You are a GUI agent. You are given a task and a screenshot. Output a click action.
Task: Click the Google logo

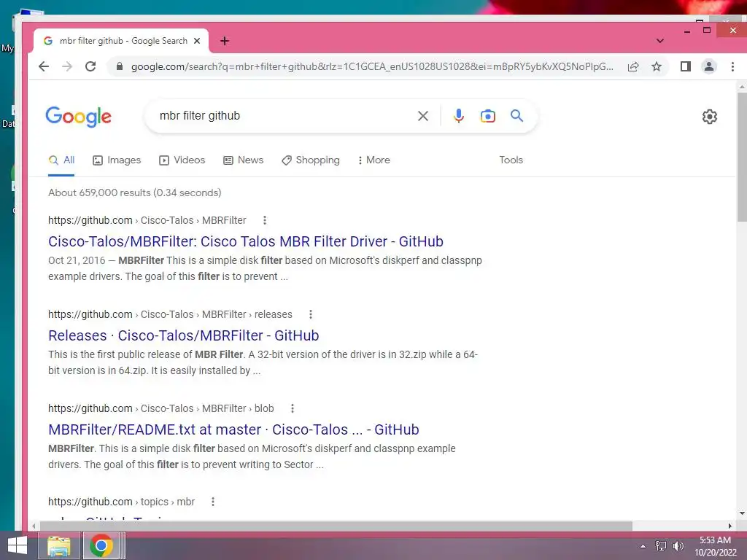(x=79, y=117)
